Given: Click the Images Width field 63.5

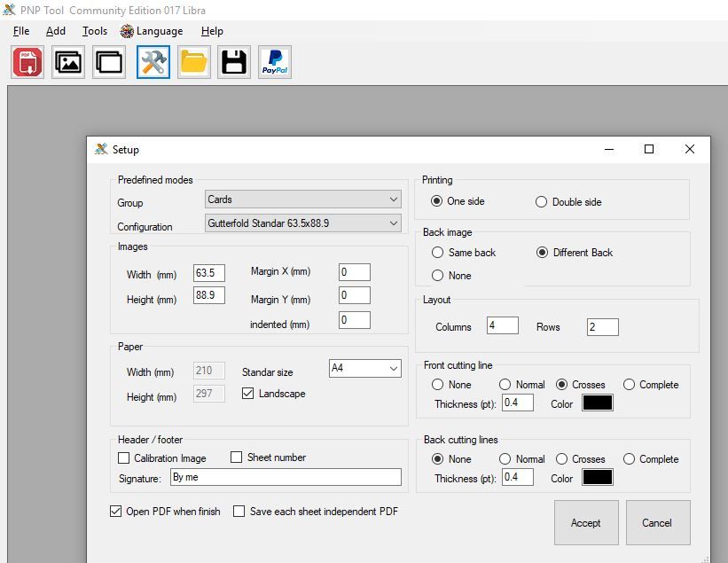Looking at the screenshot, I should [x=209, y=273].
